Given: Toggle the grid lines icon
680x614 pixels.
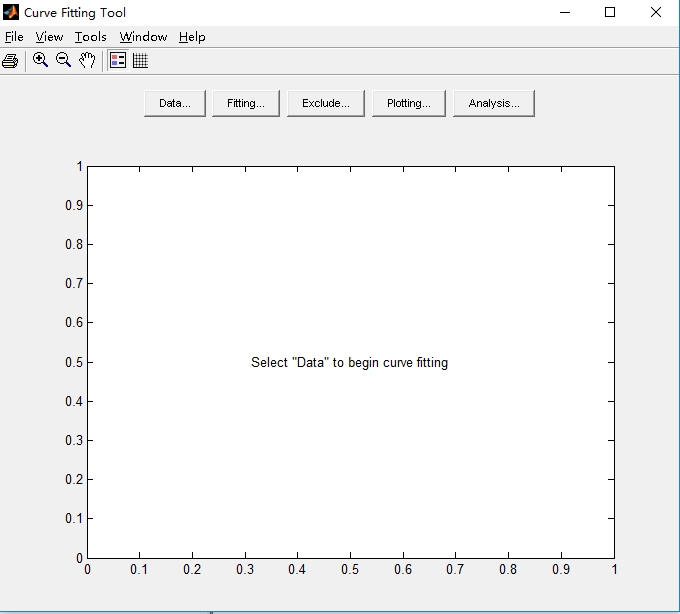Looking at the screenshot, I should pos(140,60).
